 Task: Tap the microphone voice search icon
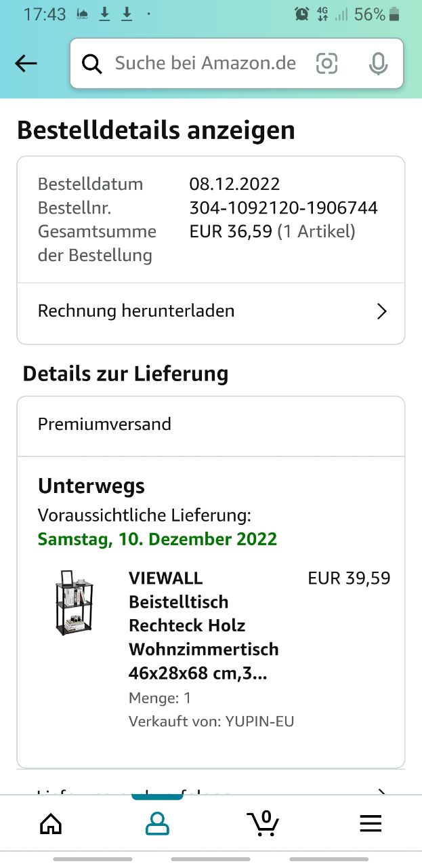click(x=378, y=64)
